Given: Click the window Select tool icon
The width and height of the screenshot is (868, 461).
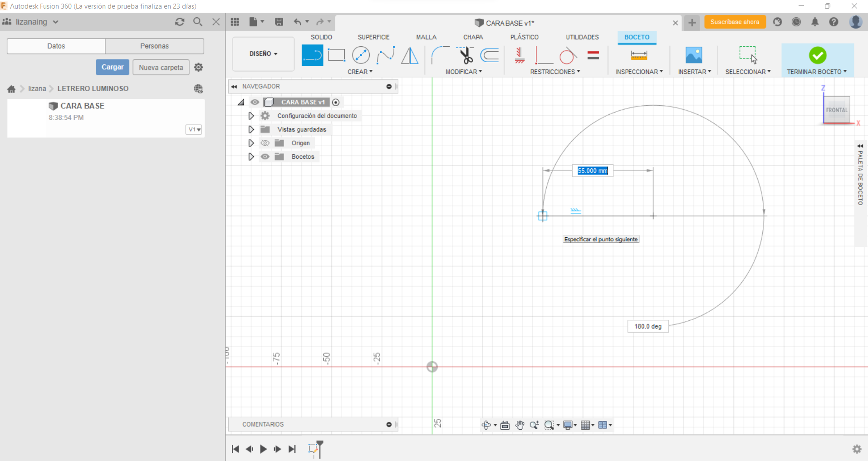Looking at the screenshot, I should [748, 55].
